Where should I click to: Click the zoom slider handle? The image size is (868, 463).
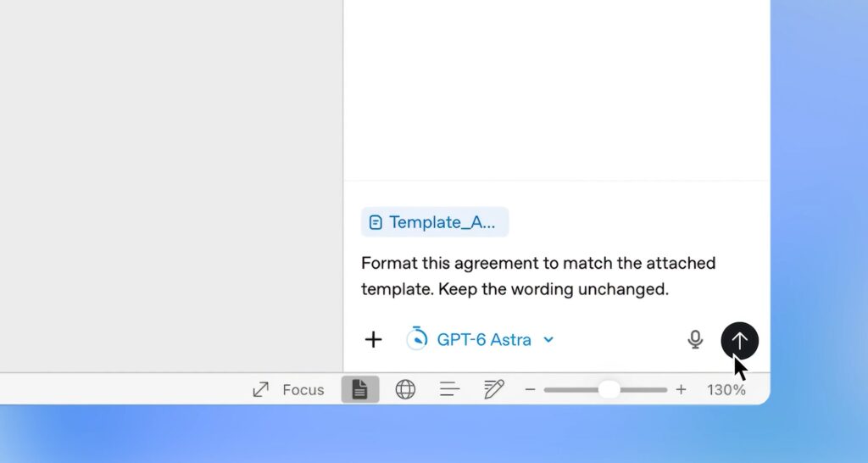(x=609, y=389)
